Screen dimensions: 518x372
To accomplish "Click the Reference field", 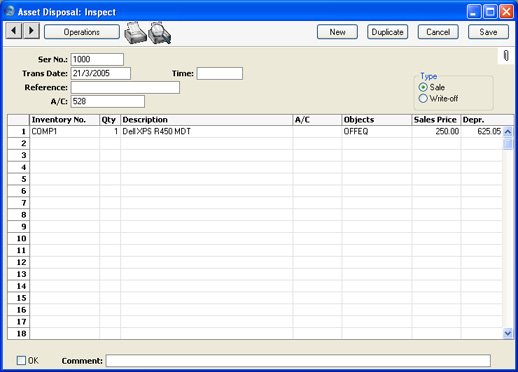I will tap(125, 87).
